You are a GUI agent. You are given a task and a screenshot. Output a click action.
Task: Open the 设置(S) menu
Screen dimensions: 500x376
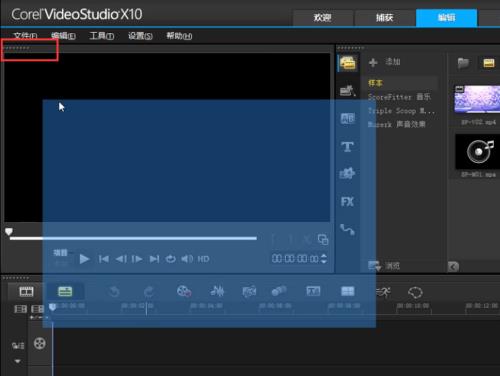140,36
